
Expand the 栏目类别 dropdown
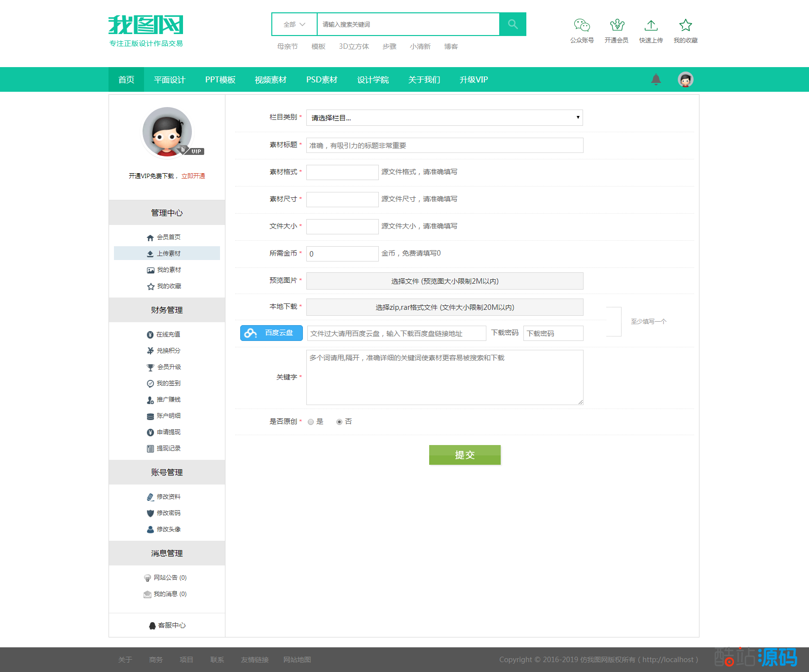444,117
